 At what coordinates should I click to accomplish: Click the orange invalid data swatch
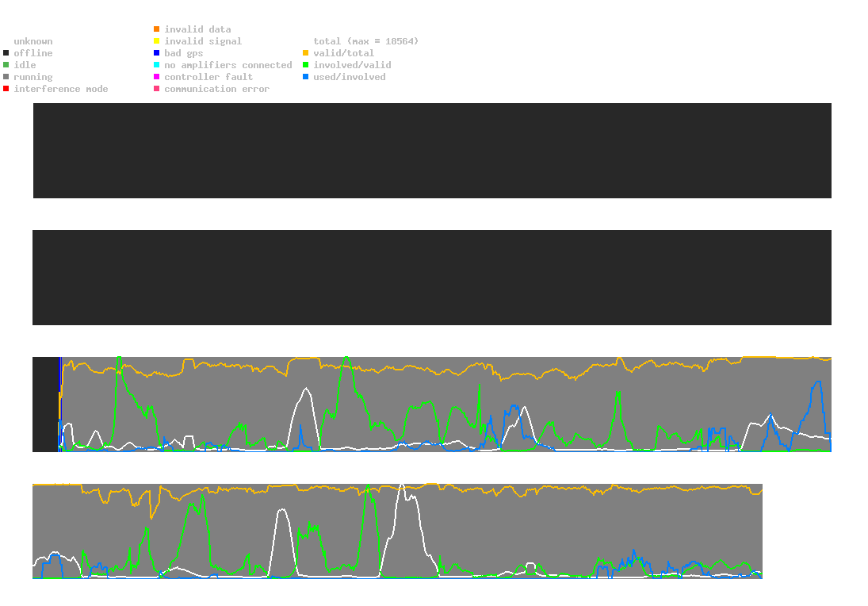(x=157, y=29)
